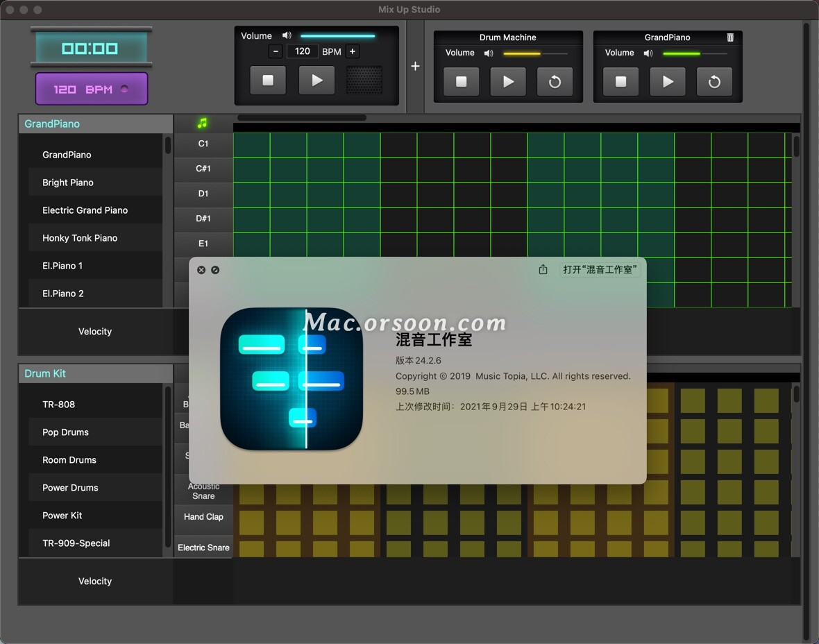Viewport: 819px width, 644px height.
Task: Select Electric Grand Piano instrument
Action: 95,210
